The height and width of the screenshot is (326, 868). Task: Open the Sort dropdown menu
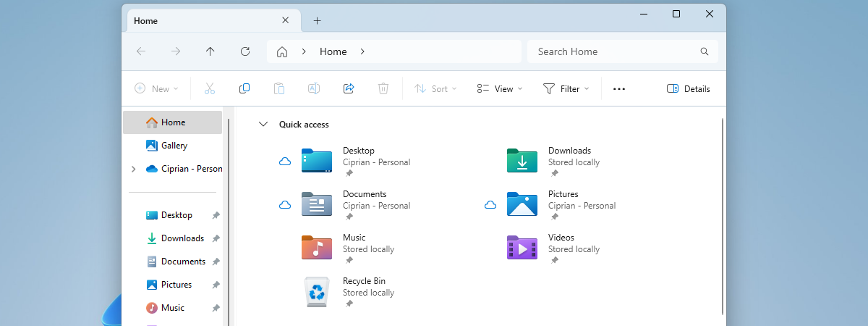(435, 88)
